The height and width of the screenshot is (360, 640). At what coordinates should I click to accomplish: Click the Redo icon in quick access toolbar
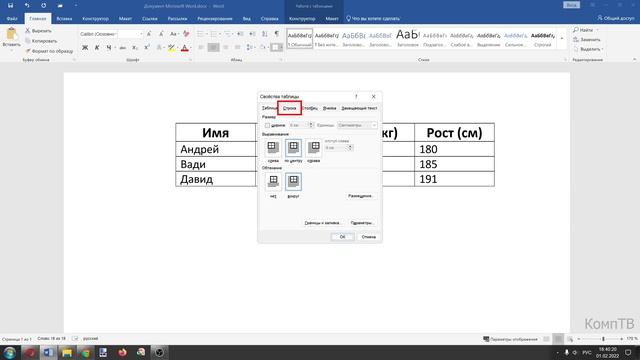43,6
